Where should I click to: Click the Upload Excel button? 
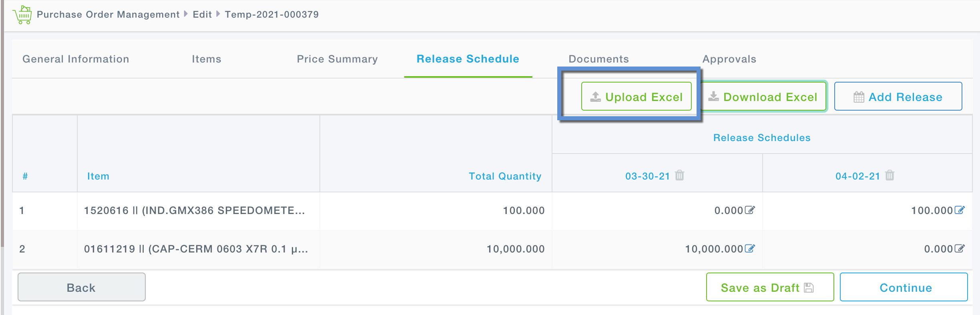point(636,97)
